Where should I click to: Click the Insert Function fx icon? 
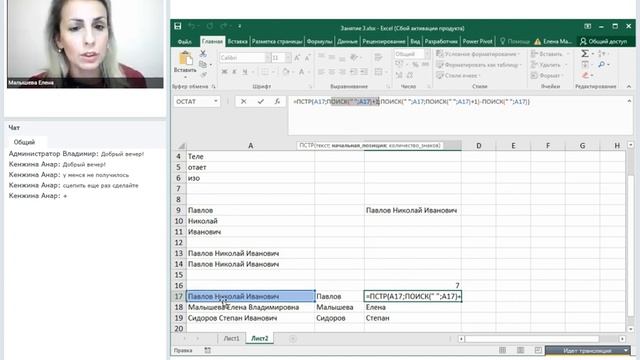pyautogui.click(x=277, y=101)
